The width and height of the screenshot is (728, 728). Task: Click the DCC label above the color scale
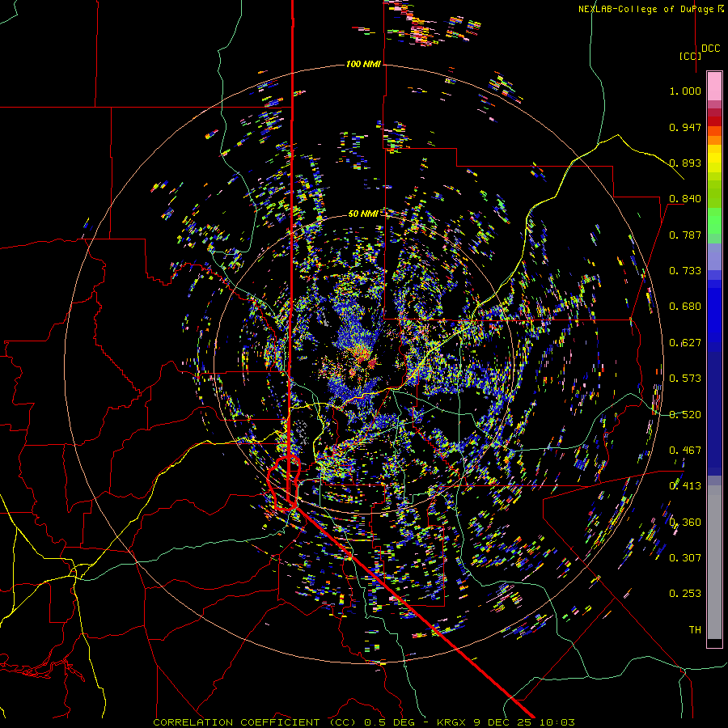tap(711, 49)
